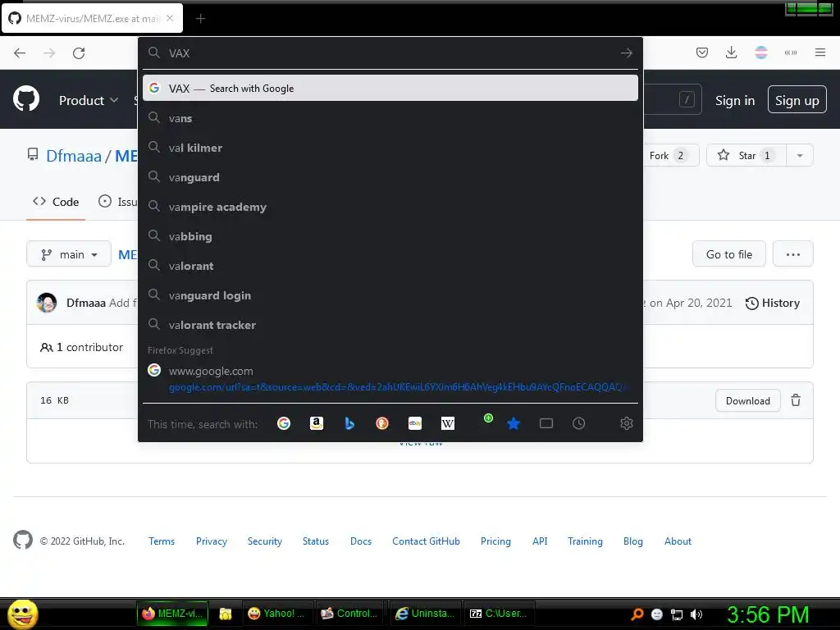Choose the 'vanguard login' suggestion
The image size is (840, 630).
point(390,295)
